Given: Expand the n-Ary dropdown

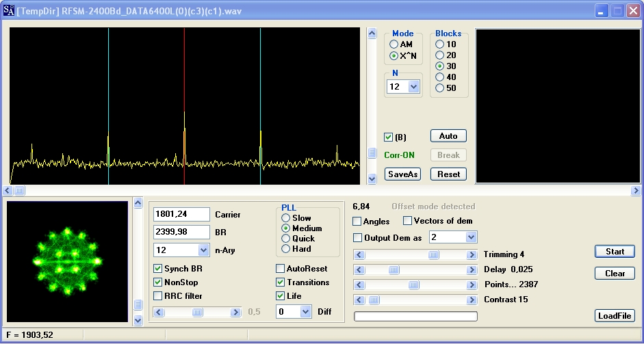Looking at the screenshot, I should tap(203, 250).
